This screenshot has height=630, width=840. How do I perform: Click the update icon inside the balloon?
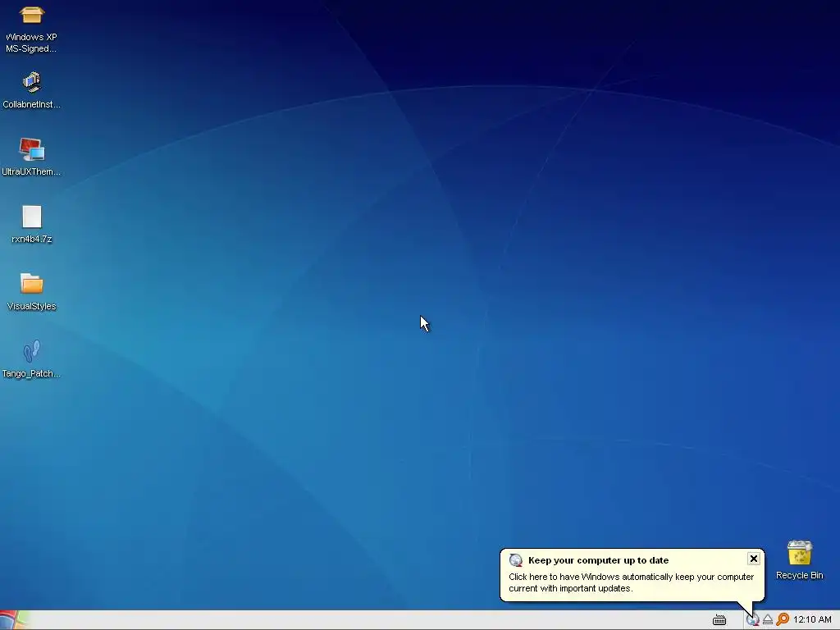515,560
